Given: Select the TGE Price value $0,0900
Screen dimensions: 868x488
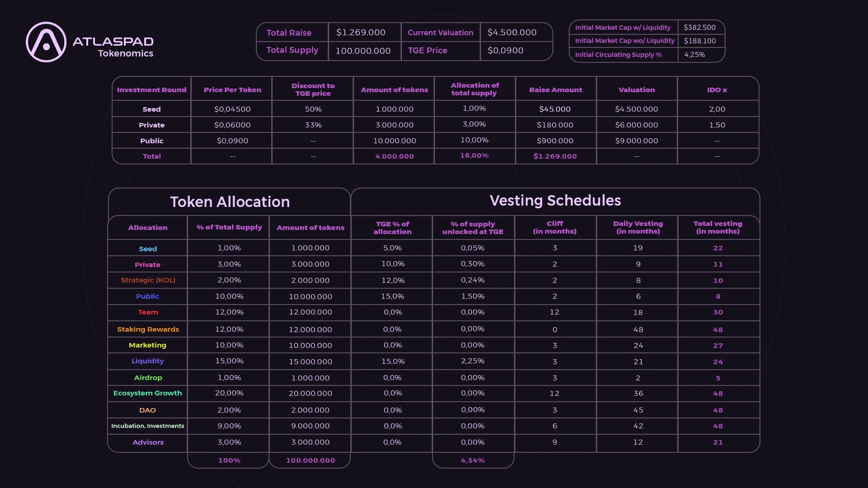Looking at the screenshot, I should pyautogui.click(x=505, y=51).
